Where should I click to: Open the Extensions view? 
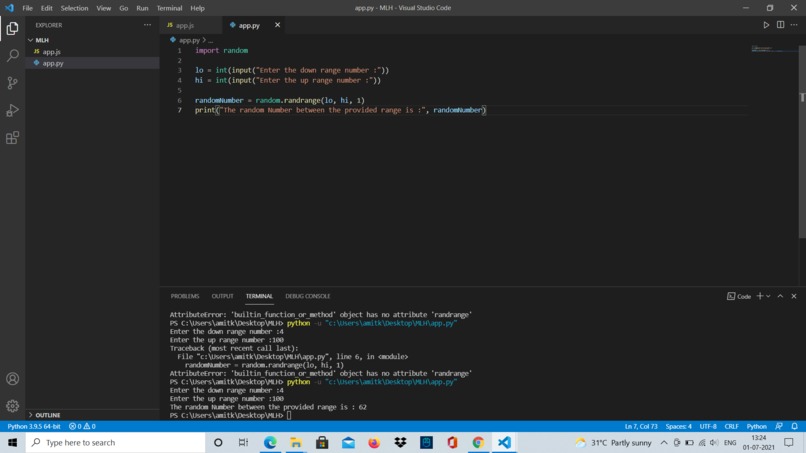point(12,138)
